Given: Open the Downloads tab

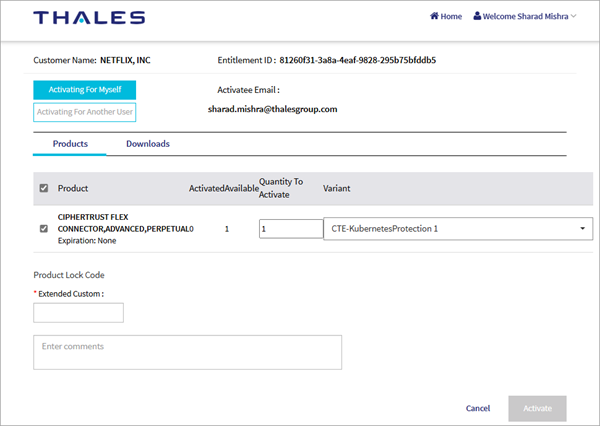Looking at the screenshot, I should coord(147,144).
